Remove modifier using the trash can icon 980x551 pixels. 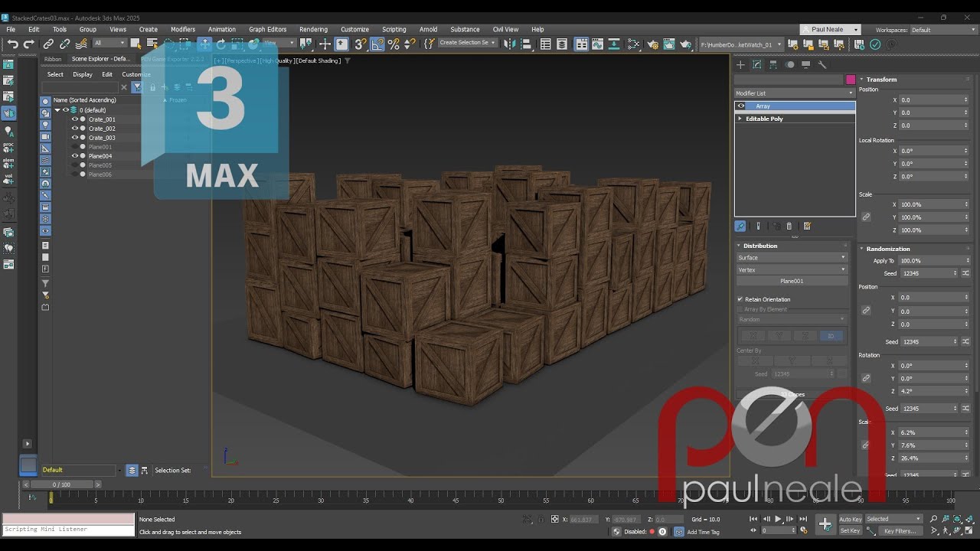click(x=789, y=226)
